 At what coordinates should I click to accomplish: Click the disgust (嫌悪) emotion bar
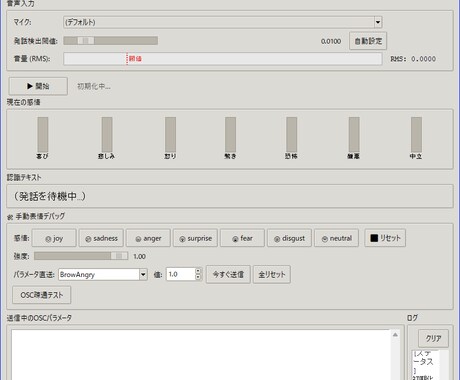coord(354,134)
